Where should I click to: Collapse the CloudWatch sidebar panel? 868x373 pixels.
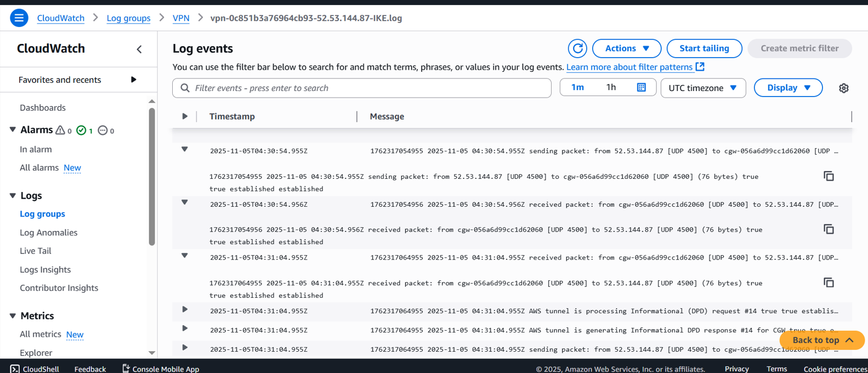click(x=139, y=49)
